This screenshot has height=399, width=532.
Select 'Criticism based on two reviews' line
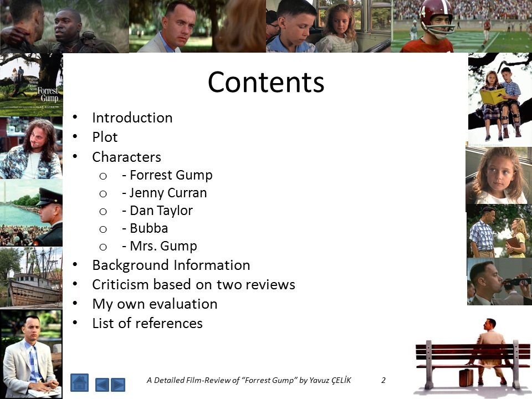click(x=194, y=284)
